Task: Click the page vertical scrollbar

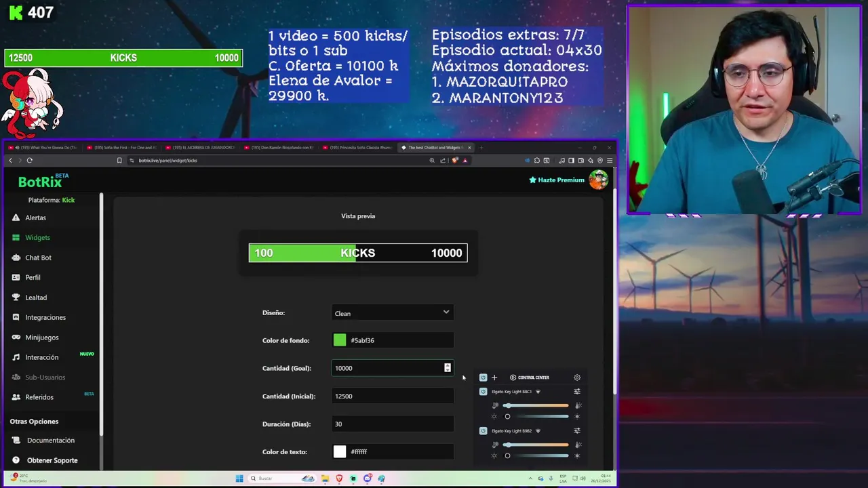Action: click(615, 291)
